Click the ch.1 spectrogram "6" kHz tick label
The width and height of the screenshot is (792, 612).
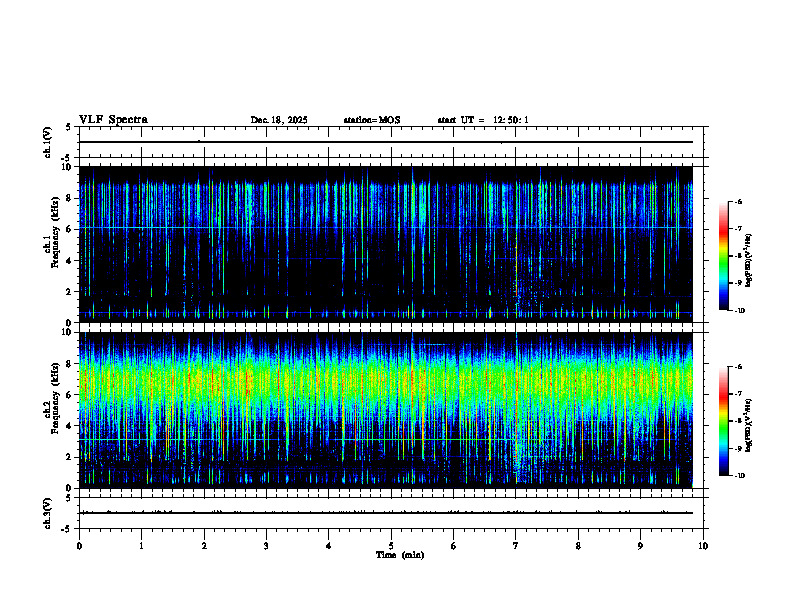point(70,229)
